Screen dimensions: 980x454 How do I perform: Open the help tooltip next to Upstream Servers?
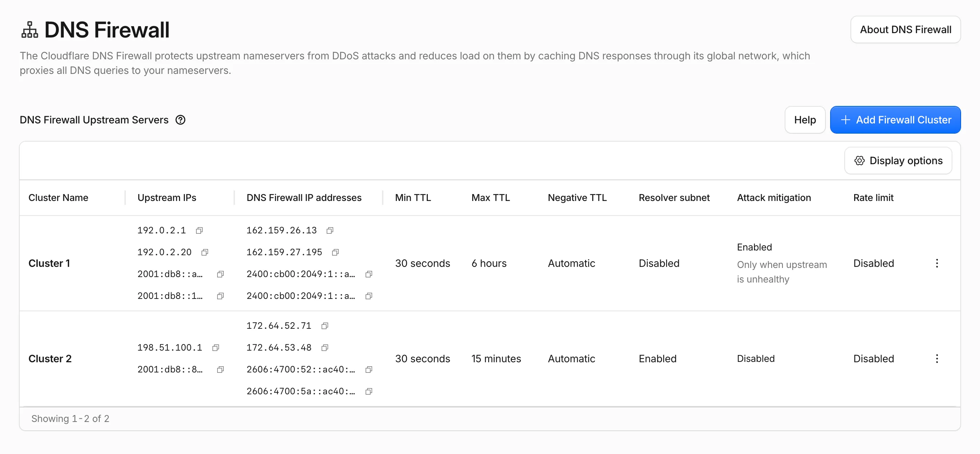click(180, 120)
